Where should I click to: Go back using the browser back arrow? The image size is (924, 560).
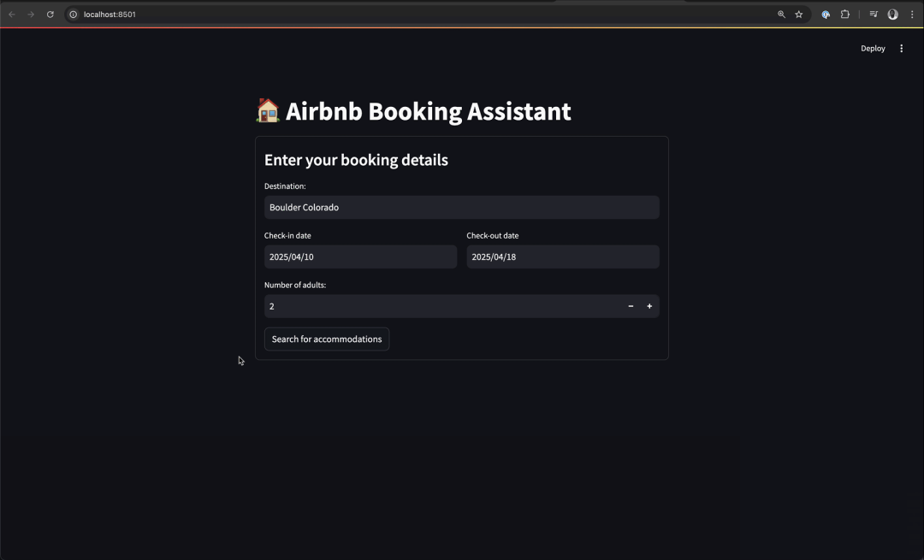click(12, 15)
